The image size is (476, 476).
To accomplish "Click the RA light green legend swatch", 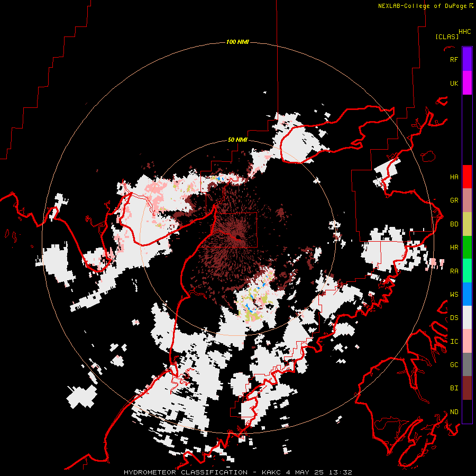I will [x=467, y=271].
